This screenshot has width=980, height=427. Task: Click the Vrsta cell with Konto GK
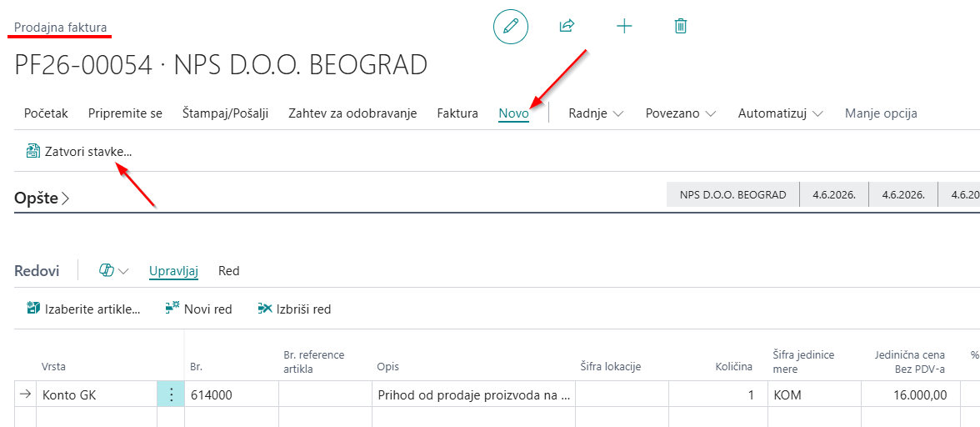pos(97,394)
